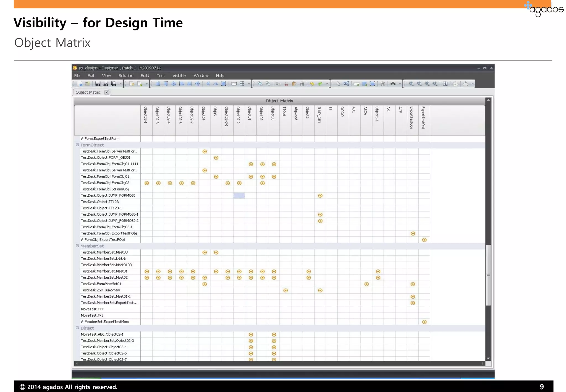566x392 pixels.
Task: Collapse the MemberSet group
Action: pos(77,246)
